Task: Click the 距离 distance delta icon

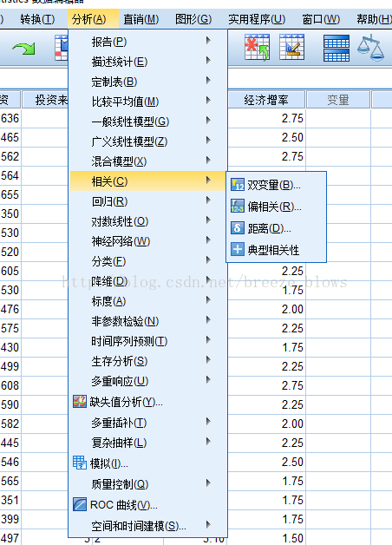Action: (x=238, y=228)
